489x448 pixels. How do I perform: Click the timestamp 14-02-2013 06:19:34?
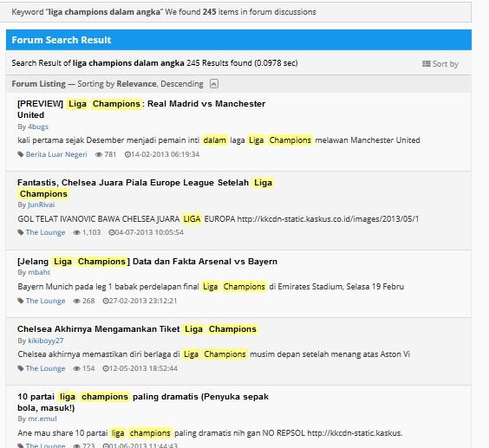[165, 154]
